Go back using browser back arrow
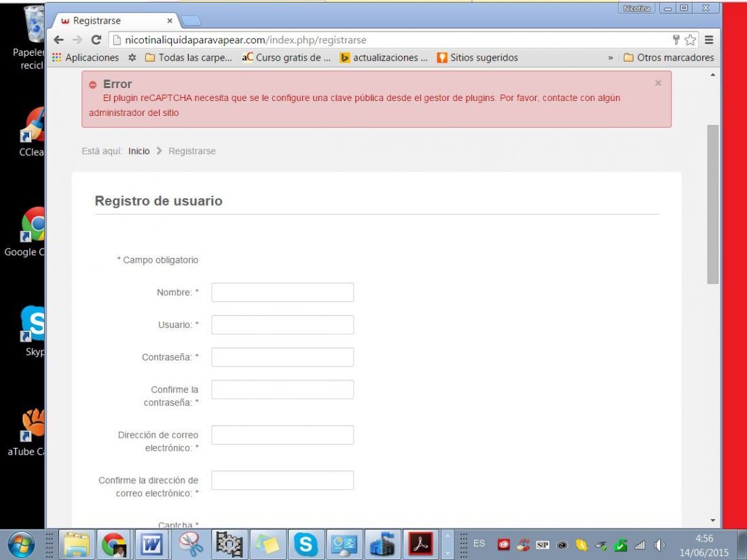The height and width of the screenshot is (560, 747). [58, 40]
